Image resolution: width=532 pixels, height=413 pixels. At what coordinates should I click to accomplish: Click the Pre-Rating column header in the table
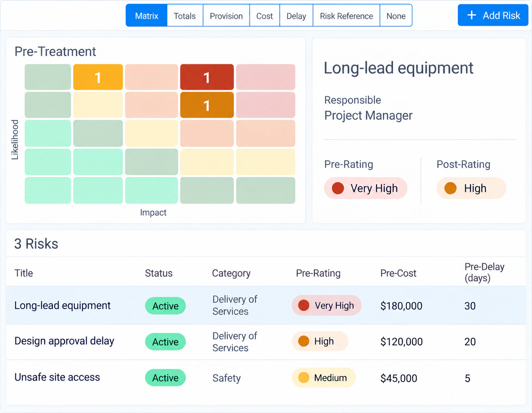click(x=318, y=273)
